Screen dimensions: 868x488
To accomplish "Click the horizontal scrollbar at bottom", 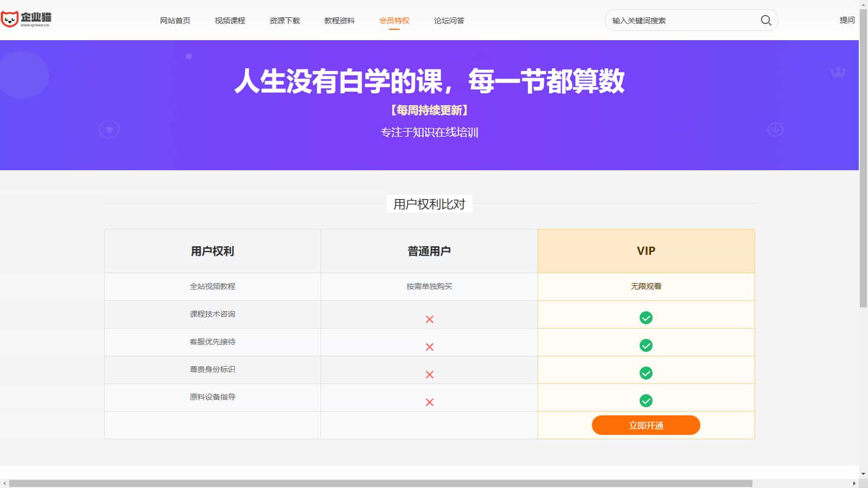I will point(380,483).
